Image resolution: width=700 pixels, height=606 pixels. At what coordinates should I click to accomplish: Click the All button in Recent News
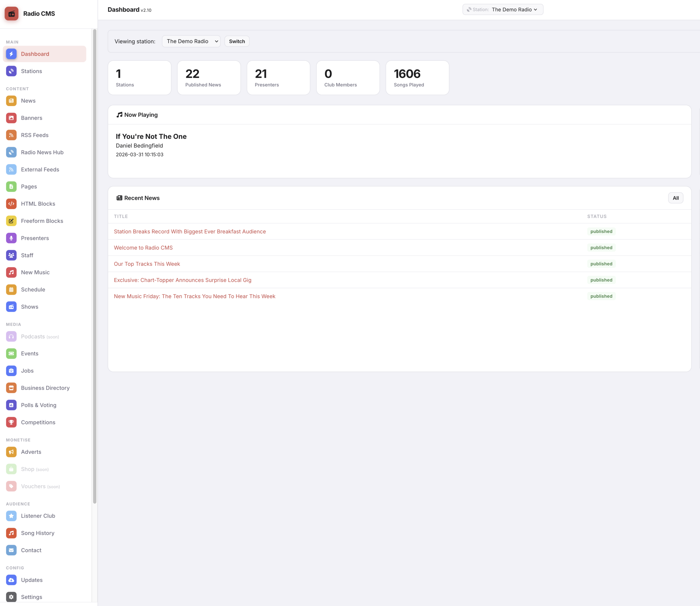coord(675,198)
